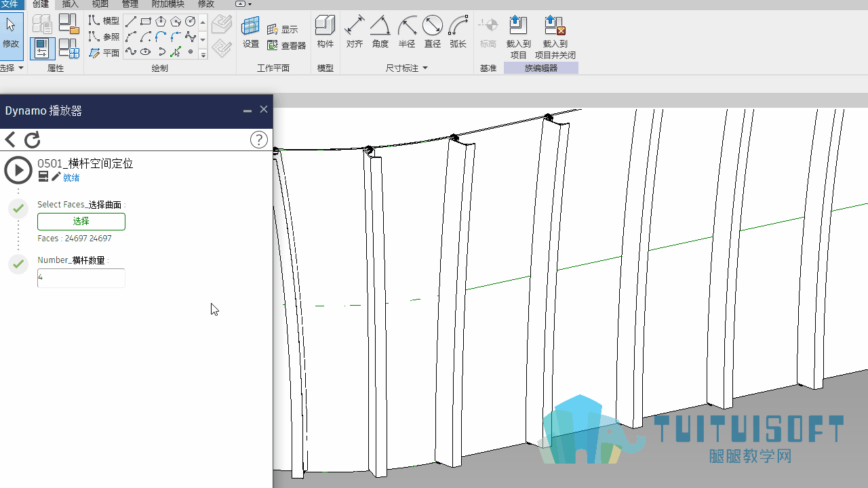
Task: Choose the 平面 draw option
Action: point(104,53)
